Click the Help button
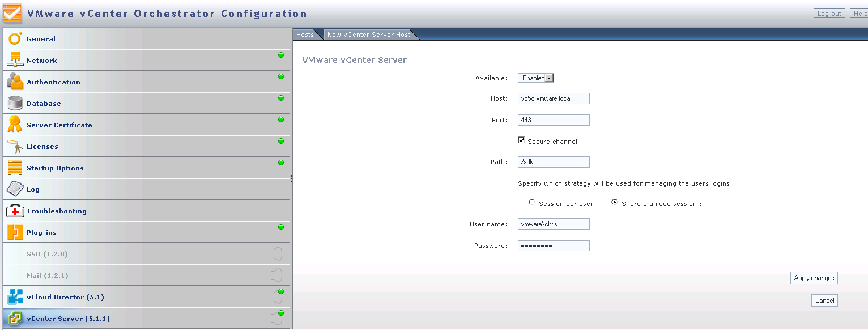Screen dimensions: 868x330 (x=859, y=14)
